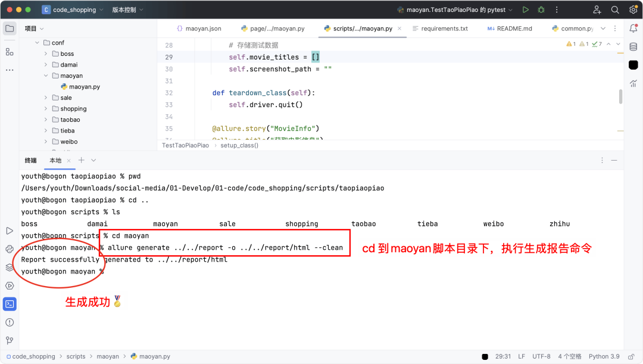Viewport: 643px width, 364px height.
Task: Select the Terminal tool window icon
Action: pos(10,304)
